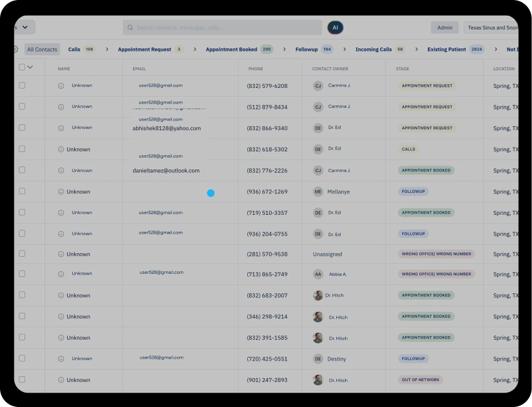Click DE avatar in (832) 866-9340 row
This screenshot has height=407, width=532.
[x=318, y=128]
